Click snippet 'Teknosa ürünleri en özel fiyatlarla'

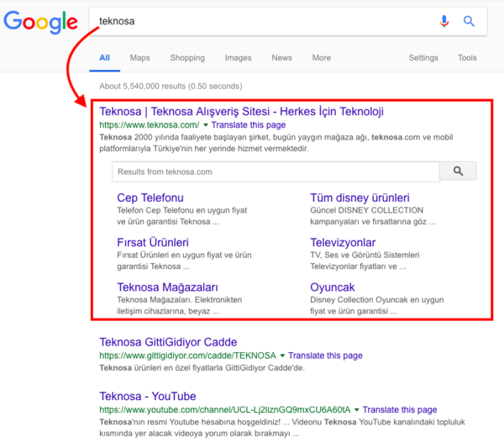click(161, 367)
